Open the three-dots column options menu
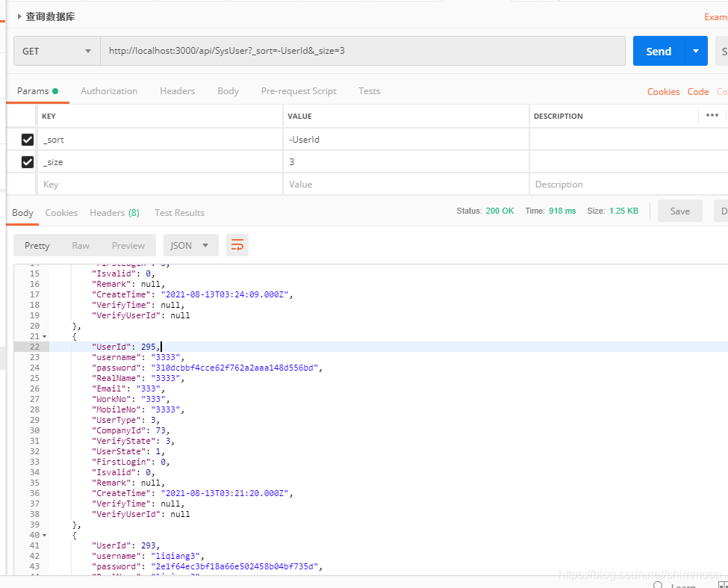The width and height of the screenshot is (728, 588). point(712,115)
